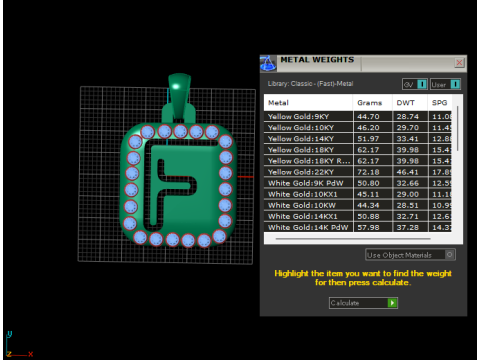Select the Yellow Gold:18KY R... row
480x360 pixels.
click(x=358, y=161)
